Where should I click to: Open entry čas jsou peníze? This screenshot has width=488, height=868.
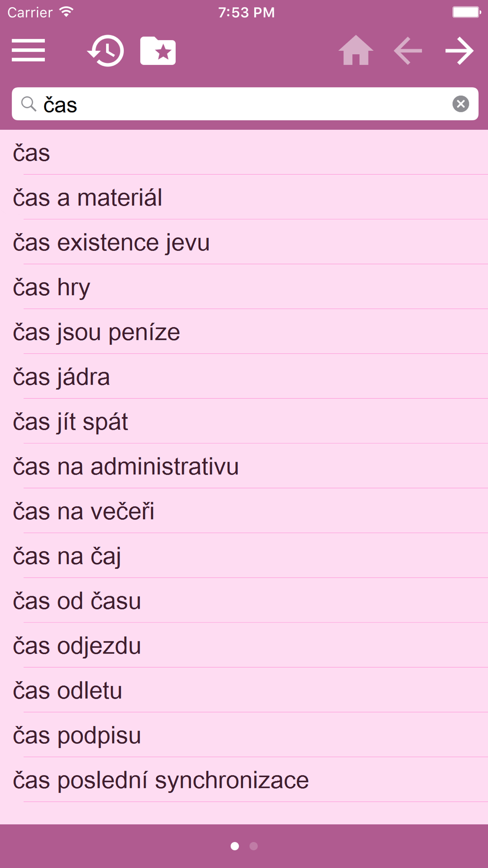click(244, 332)
